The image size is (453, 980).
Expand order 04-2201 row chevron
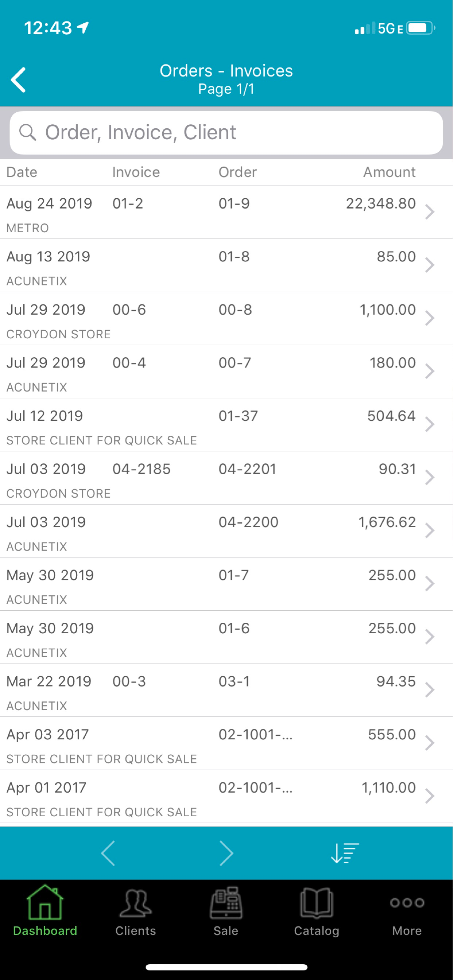pos(430,478)
